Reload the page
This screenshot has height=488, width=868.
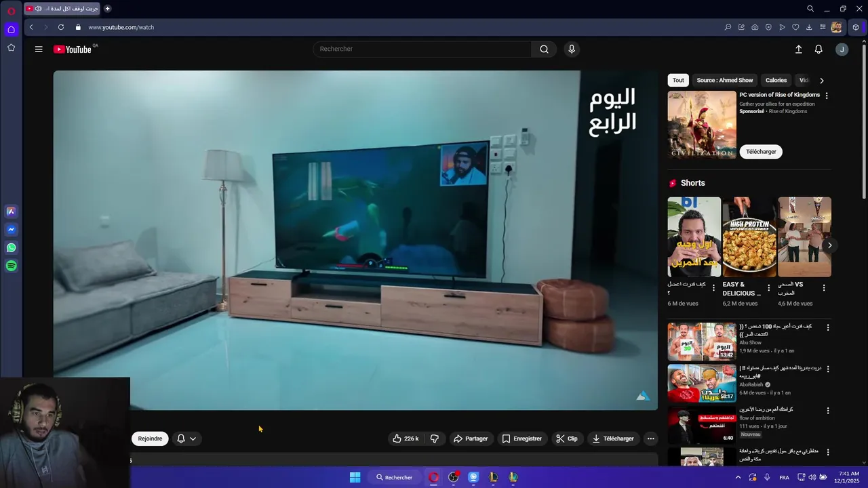click(x=61, y=27)
